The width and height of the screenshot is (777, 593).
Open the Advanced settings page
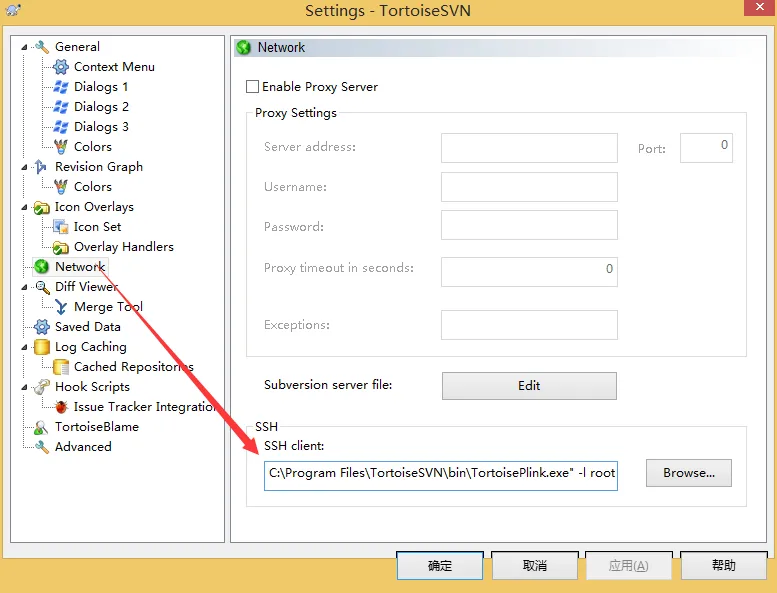pyautogui.click(x=83, y=447)
